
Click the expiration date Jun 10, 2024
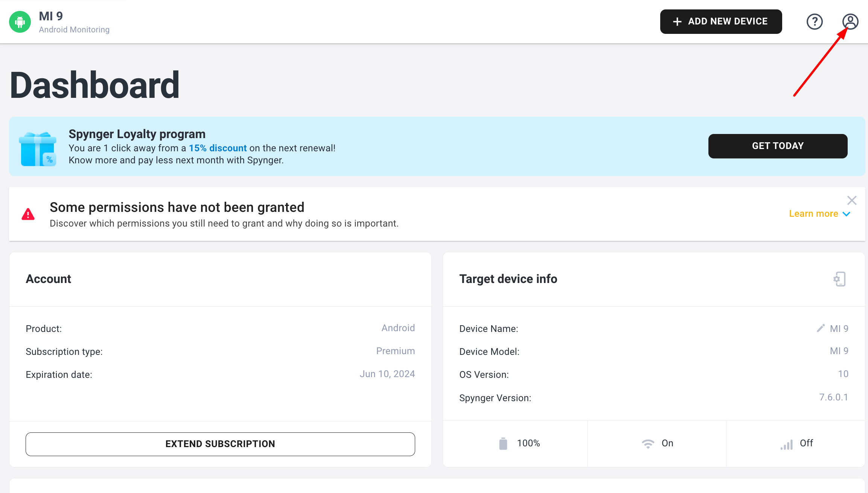tap(387, 374)
